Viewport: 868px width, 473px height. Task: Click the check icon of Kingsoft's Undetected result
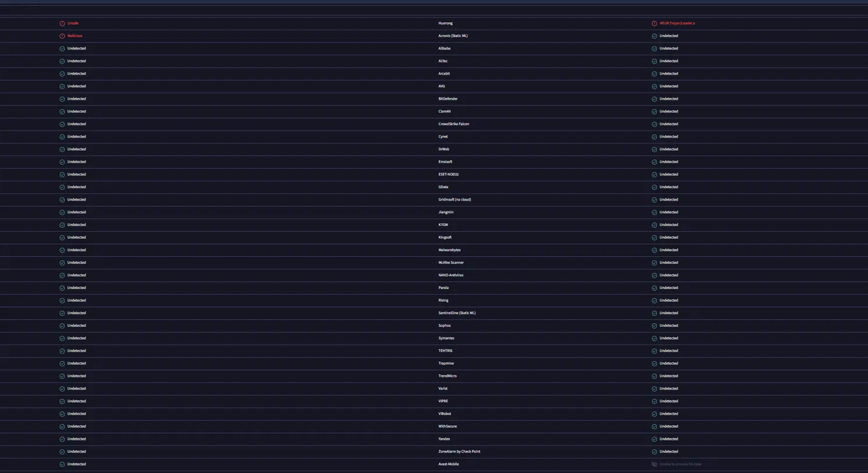655,238
